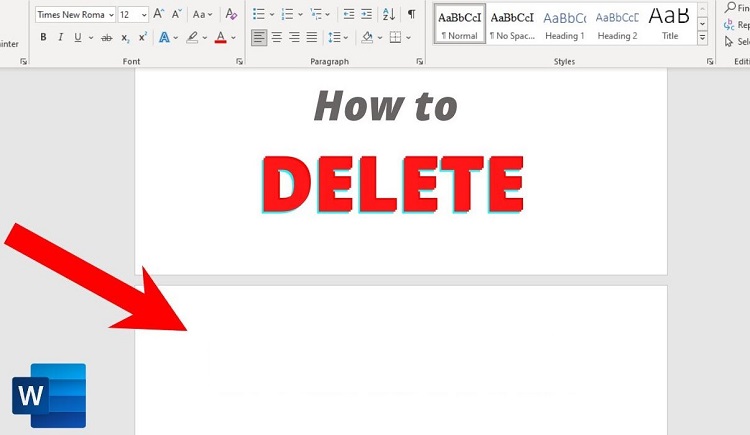
Task: Apply the Heading 2 style
Action: (x=617, y=24)
